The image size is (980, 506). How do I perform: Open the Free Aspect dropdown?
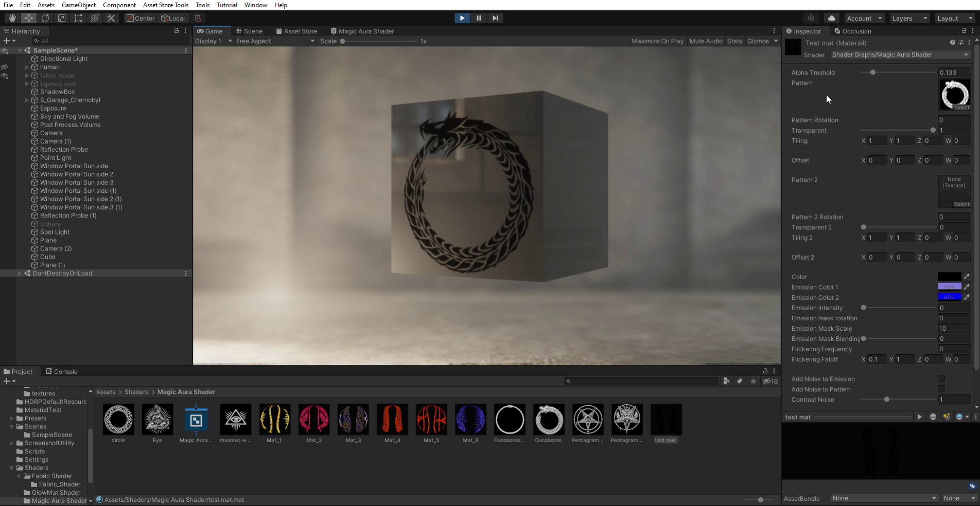click(x=275, y=41)
